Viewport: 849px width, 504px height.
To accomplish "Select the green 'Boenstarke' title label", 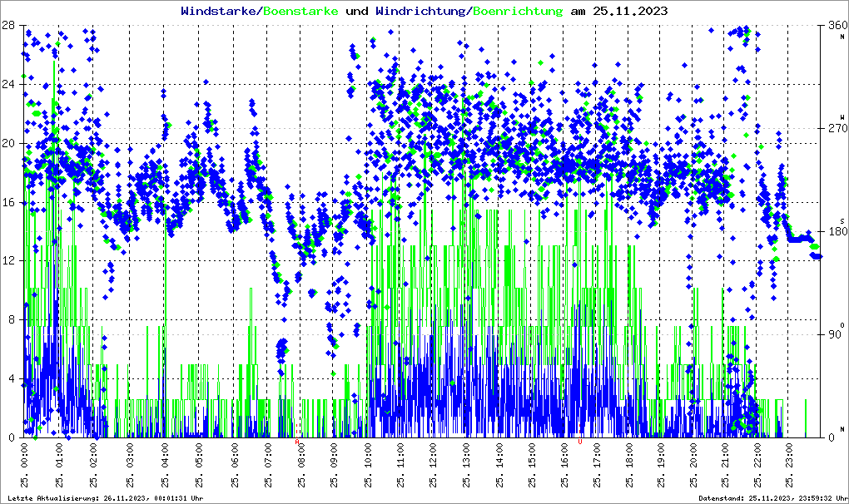I will (301, 11).
